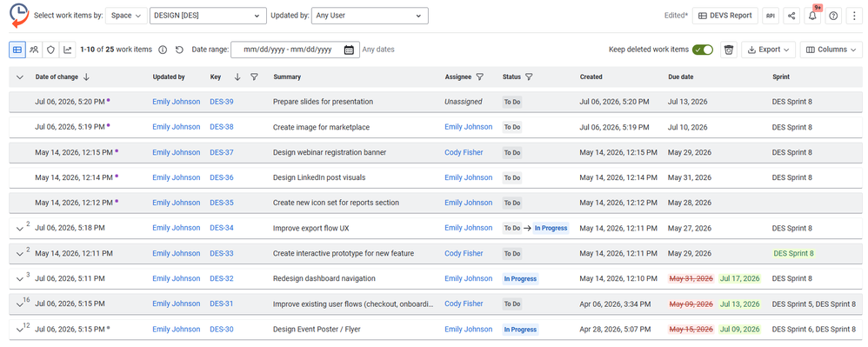Click the date range input field
The height and width of the screenshot is (347, 868).
pos(295,50)
